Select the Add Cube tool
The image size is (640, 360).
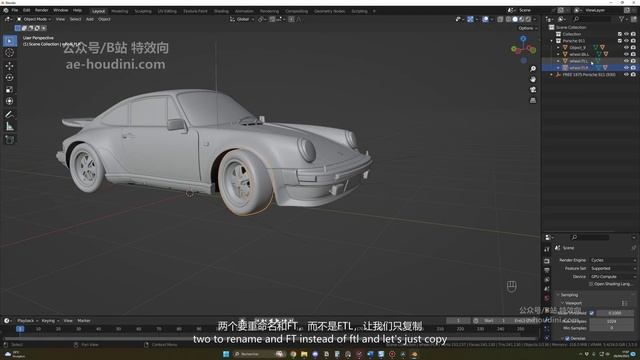coord(9,140)
